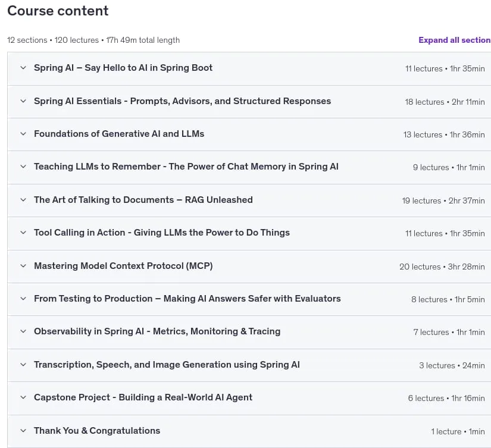Click '9 lectures • 1hr 1min' duration text

pos(449,168)
